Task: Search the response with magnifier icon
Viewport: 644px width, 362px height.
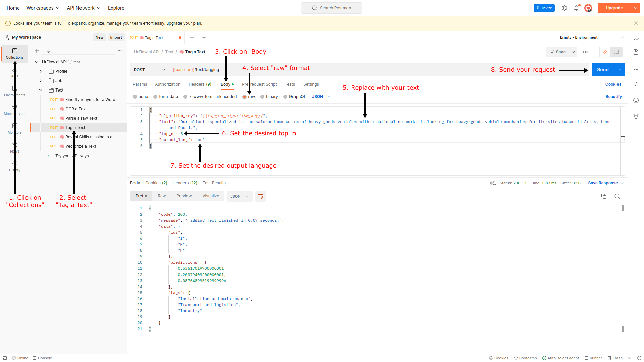Action: [x=617, y=196]
